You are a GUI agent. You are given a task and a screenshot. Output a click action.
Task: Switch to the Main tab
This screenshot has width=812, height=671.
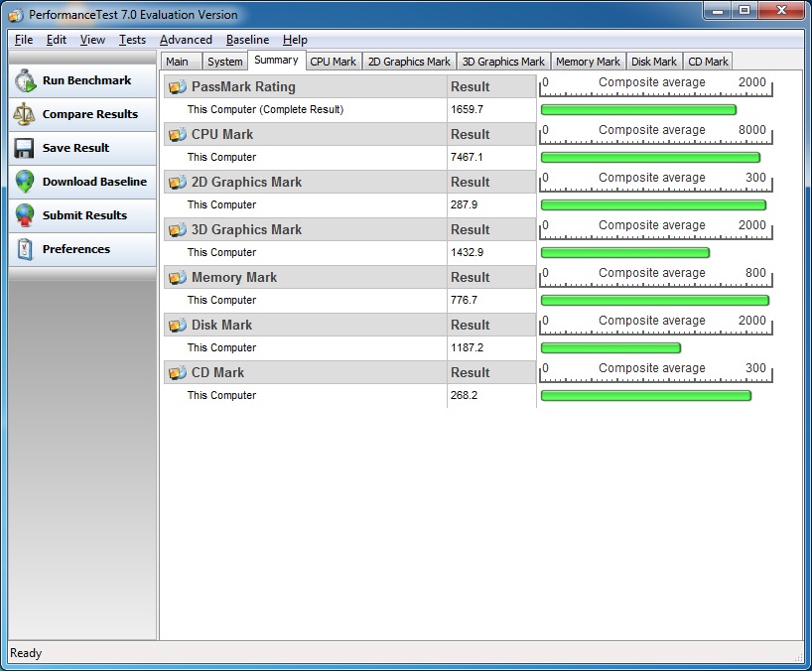(181, 62)
